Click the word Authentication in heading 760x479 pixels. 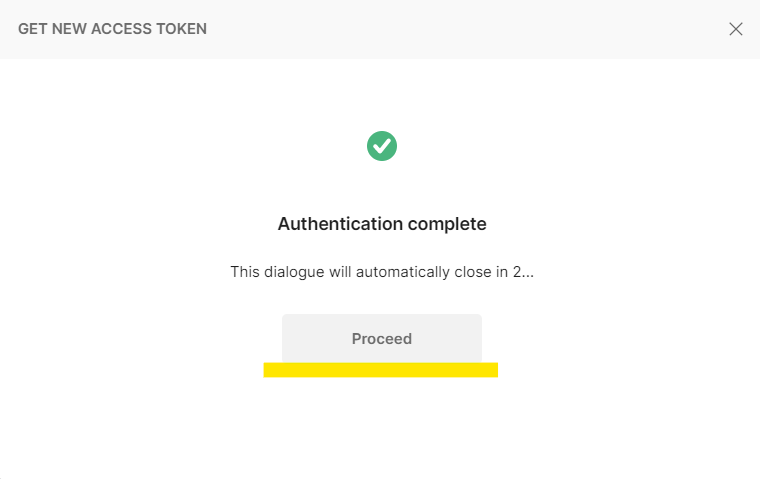pyautogui.click(x=340, y=224)
